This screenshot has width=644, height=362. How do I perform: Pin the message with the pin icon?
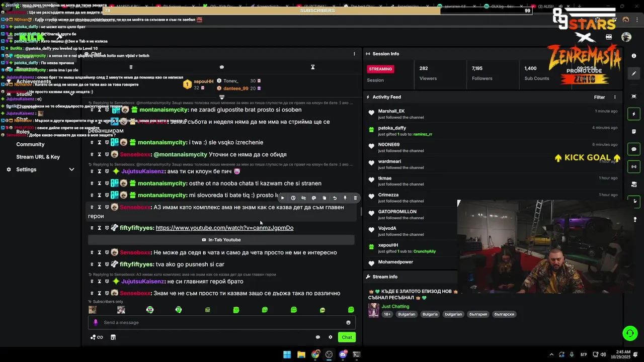345,198
